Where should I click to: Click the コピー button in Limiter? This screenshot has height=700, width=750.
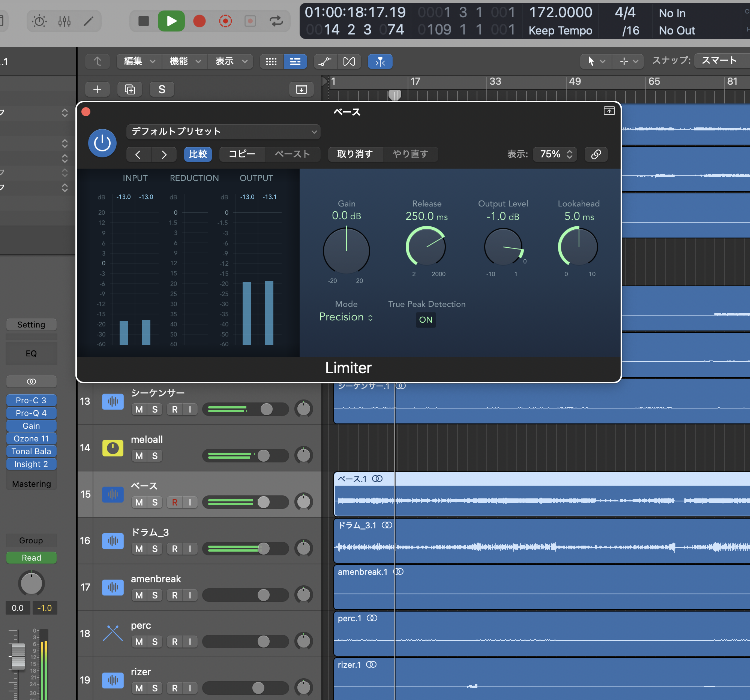coord(242,154)
